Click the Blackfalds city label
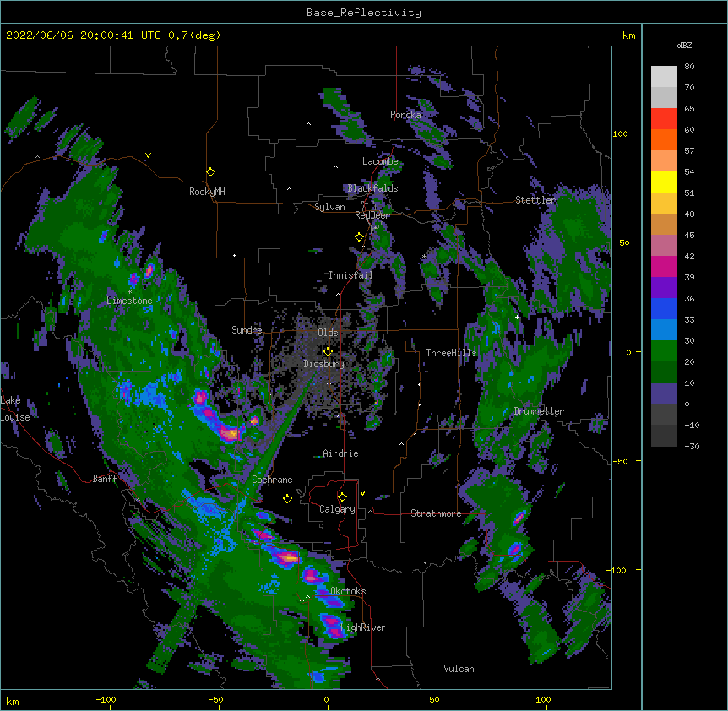The width and height of the screenshot is (728, 711). click(372, 188)
